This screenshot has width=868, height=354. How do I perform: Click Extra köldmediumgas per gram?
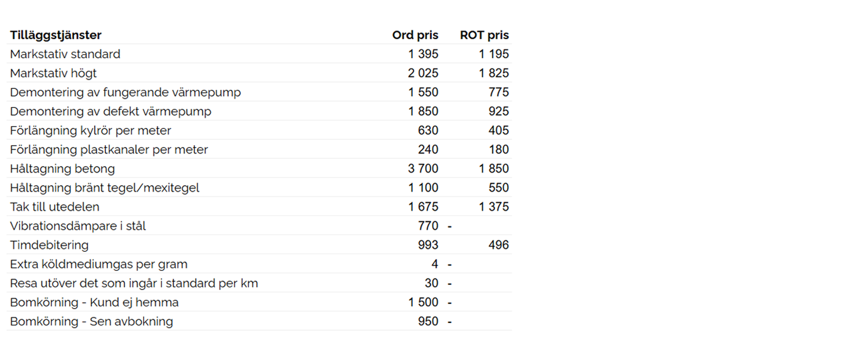coord(99,264)
